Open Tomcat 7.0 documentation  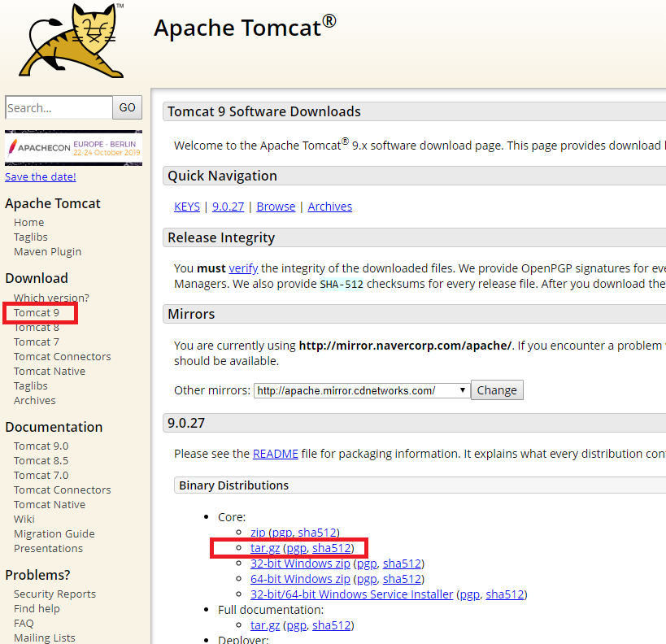[x=41, y=476]
